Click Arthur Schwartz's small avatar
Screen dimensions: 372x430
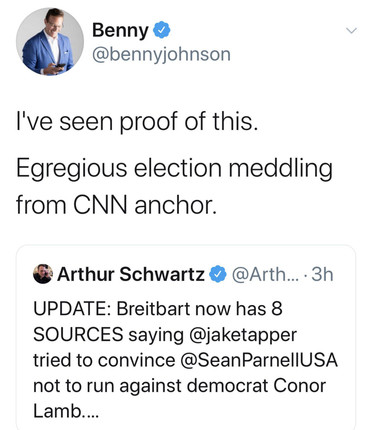pyautogui.click(x=43, y=274)
